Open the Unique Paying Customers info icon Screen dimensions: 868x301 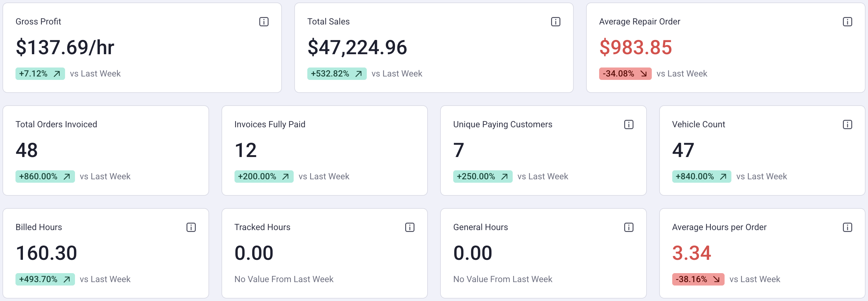(x=629, y=124)
